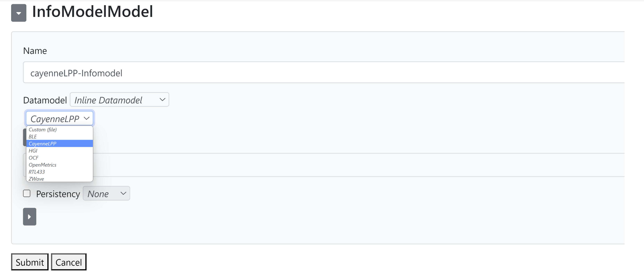Screen dimensions: 644x280
Task: Open the Persistency None dropdown
Action: tap(106, 193)
